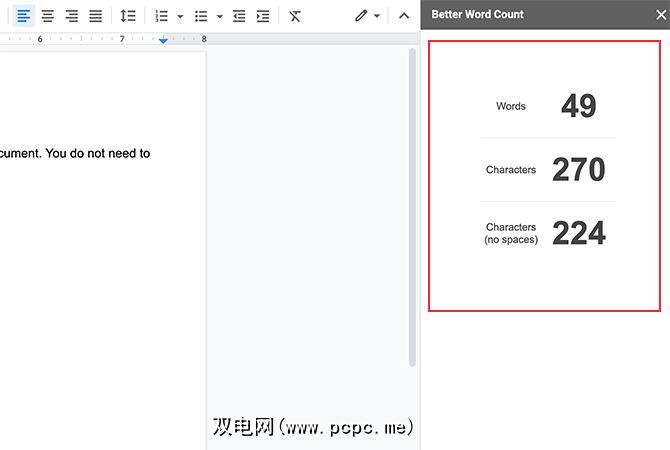Open editing mode pencil menu
The height and width of the screenshot is (450, 670).
pyautogui.click(x=361, y=16)
